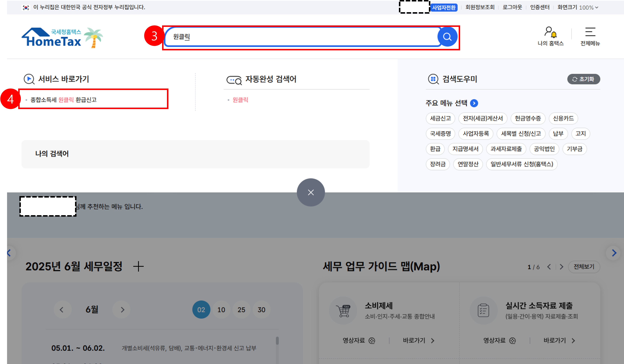The height and width of the screenshot is (364, 624).
Task: Open 소비제세 영상자료 video icon
Action: pyautogui.click(x=372, y=341)
